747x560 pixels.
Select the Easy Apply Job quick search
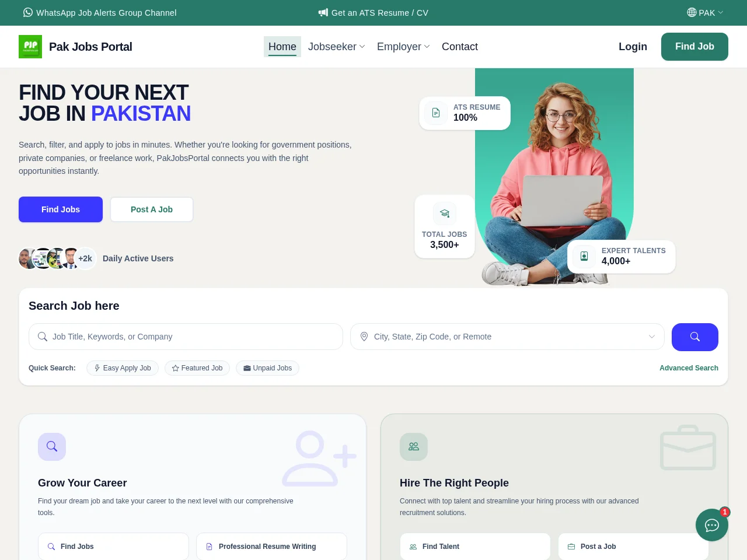pyautogui.click(x=123, y=368)
